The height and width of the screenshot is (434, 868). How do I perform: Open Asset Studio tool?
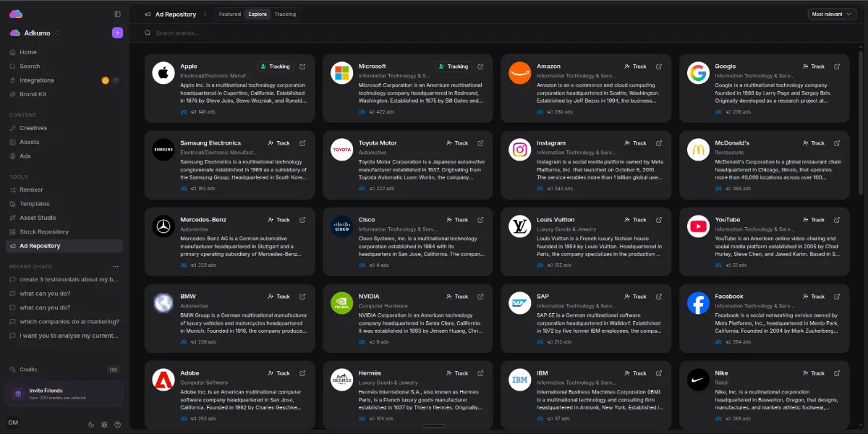[64, 218]
